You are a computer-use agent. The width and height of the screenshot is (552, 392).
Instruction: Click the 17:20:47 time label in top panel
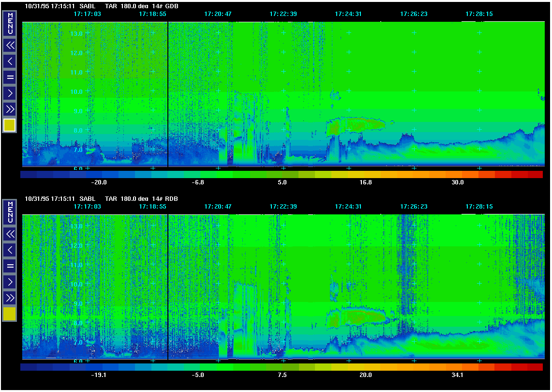218,14
